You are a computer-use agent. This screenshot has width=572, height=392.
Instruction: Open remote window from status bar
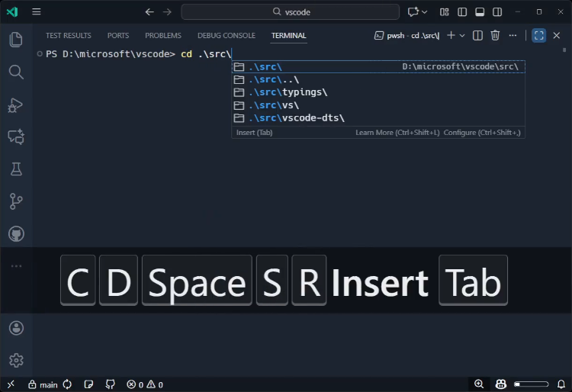[x=11, y=384]
